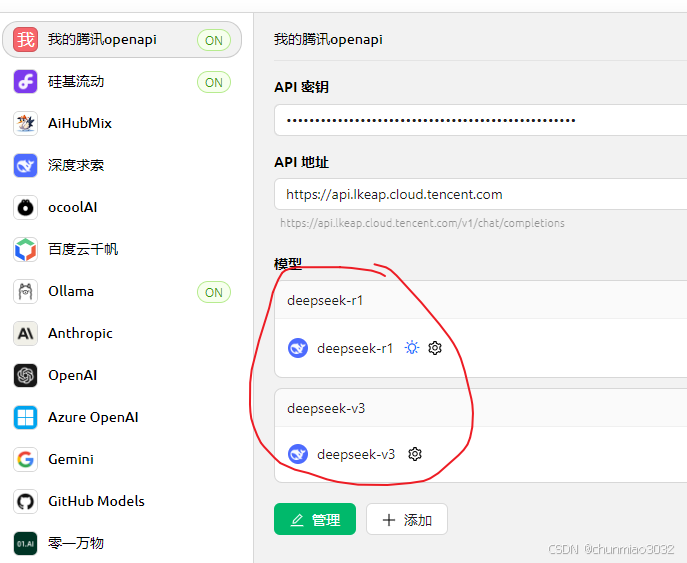Image resolution: width=687 pixels, height=563 pixels.
Task: Click the reasoning lightbulb icon on deepseek-r1
Action: [x=412, y=348]
